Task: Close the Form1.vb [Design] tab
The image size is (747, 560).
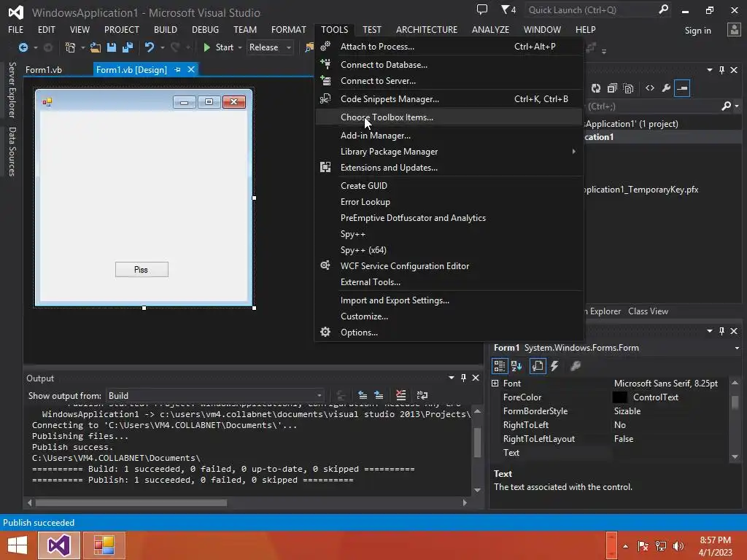Action: coord(191,69)
